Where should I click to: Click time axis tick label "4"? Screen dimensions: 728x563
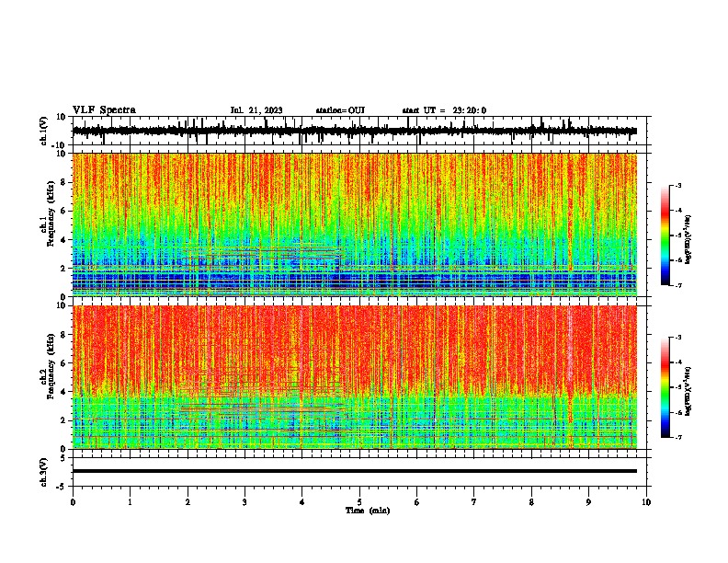tap(302, 502)
